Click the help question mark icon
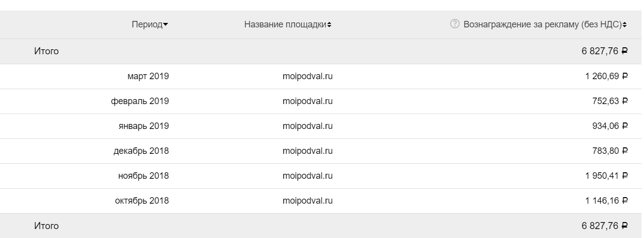Image resolution: width=644 pixels, height=238 pixels. pyautogui.click(x=454, y=24)
